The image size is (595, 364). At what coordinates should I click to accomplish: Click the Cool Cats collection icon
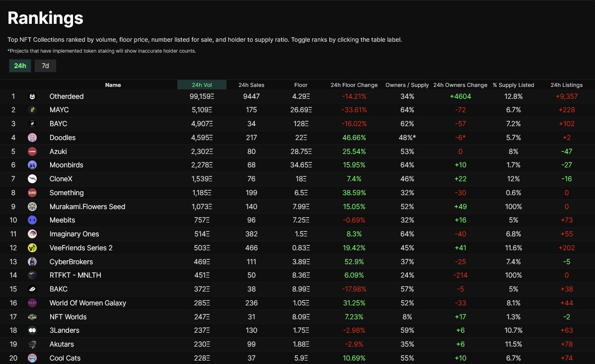click(x=32, y=358)
